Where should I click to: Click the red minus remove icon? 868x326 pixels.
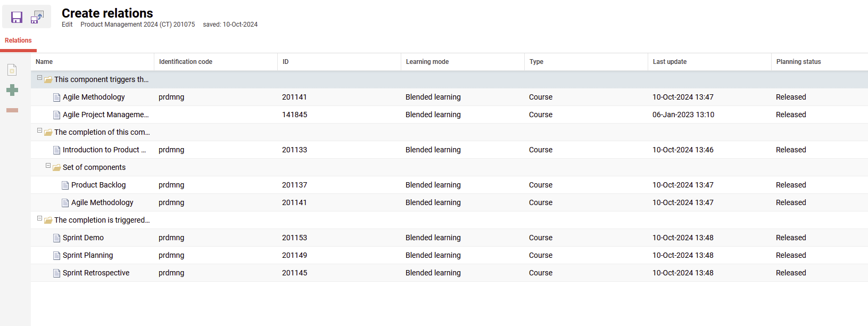click(x=12, y=110)
